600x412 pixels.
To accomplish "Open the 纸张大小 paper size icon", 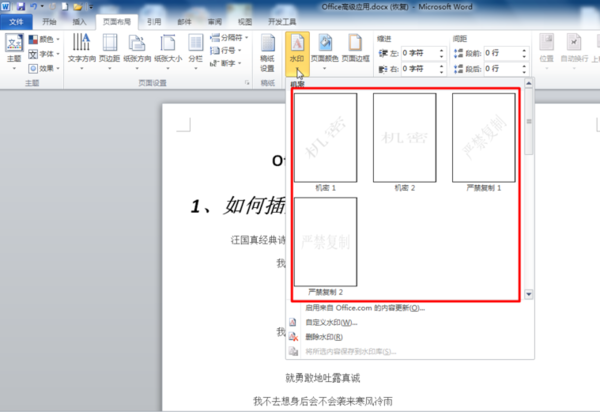I will click(168, 43).
